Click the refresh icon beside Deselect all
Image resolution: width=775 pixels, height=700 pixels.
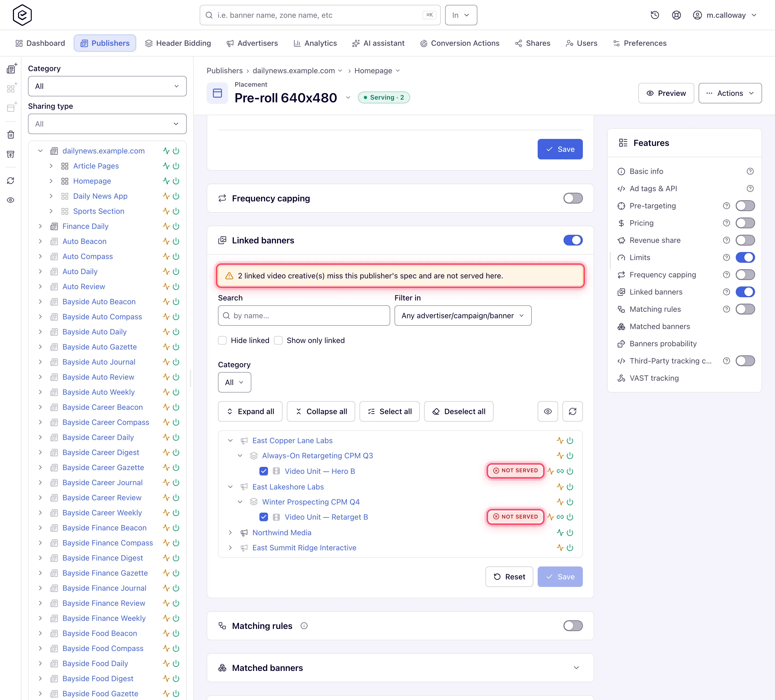pos(572,412)
